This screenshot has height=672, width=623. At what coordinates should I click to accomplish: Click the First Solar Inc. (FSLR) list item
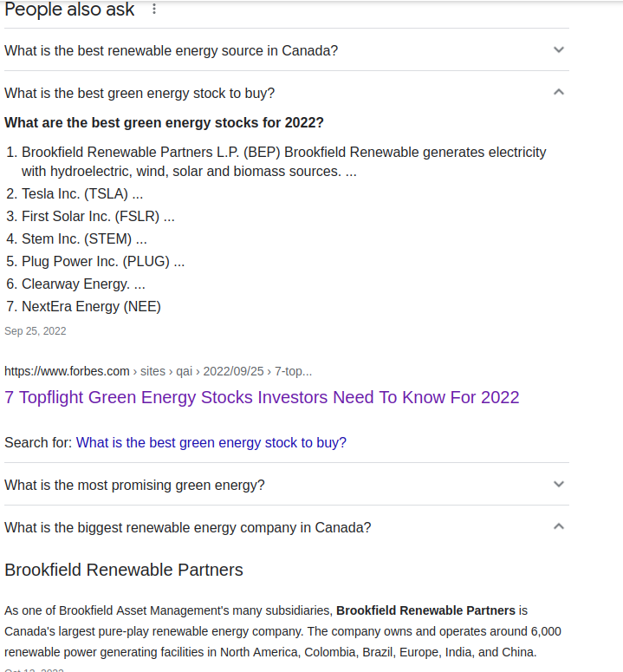(x=97, y=216)
